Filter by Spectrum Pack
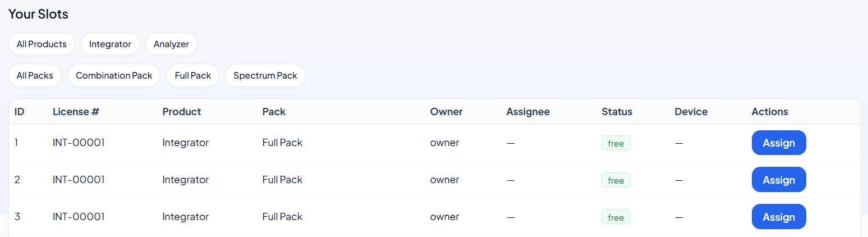 [265, 75]
